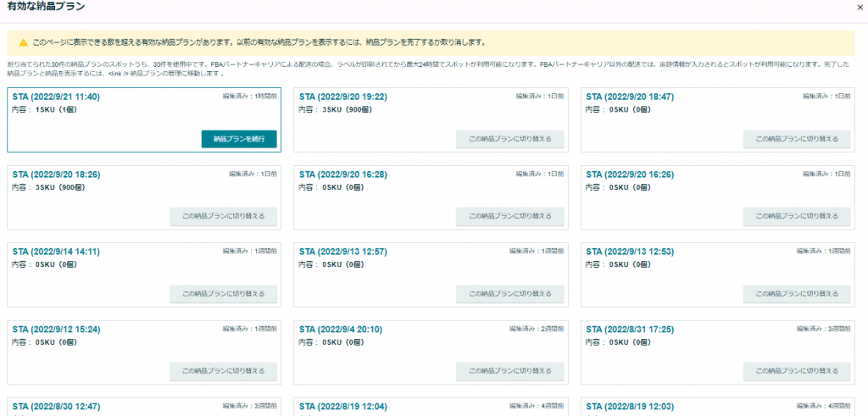Click the yellow warning triangle icon
868x416 pixels.
[x=23, y=42]
